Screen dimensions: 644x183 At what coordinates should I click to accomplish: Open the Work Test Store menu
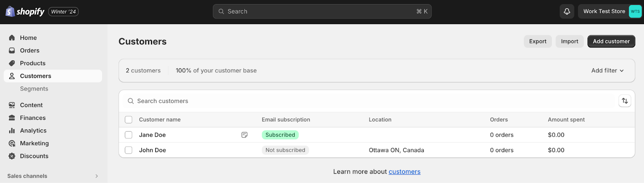[609, 12]
